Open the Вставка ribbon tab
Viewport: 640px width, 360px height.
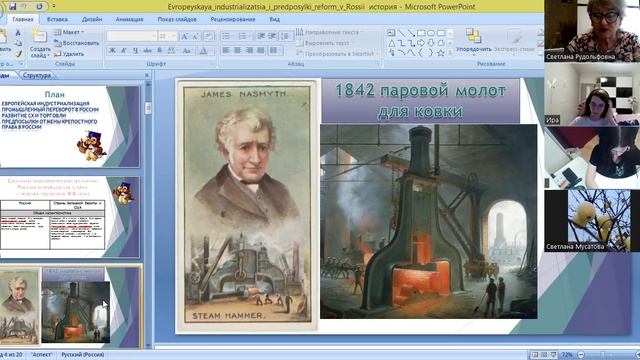[x=57, y=19]
